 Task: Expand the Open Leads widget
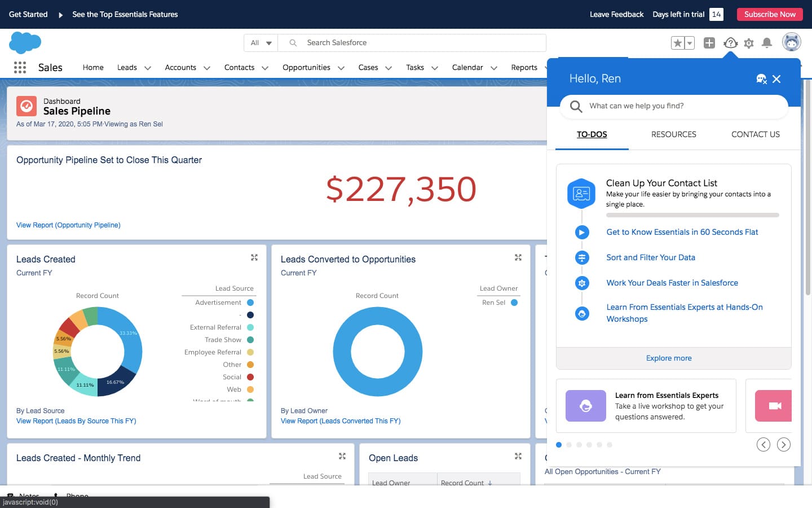(x=518, y=456)
